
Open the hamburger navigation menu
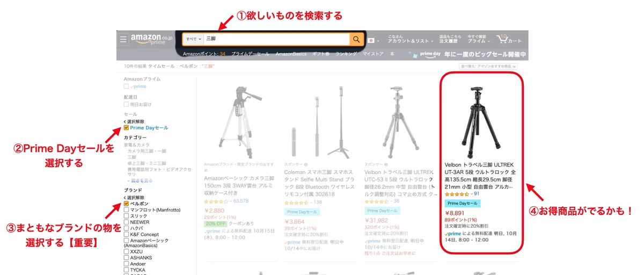pyautogui.click(x=123, y=39)
